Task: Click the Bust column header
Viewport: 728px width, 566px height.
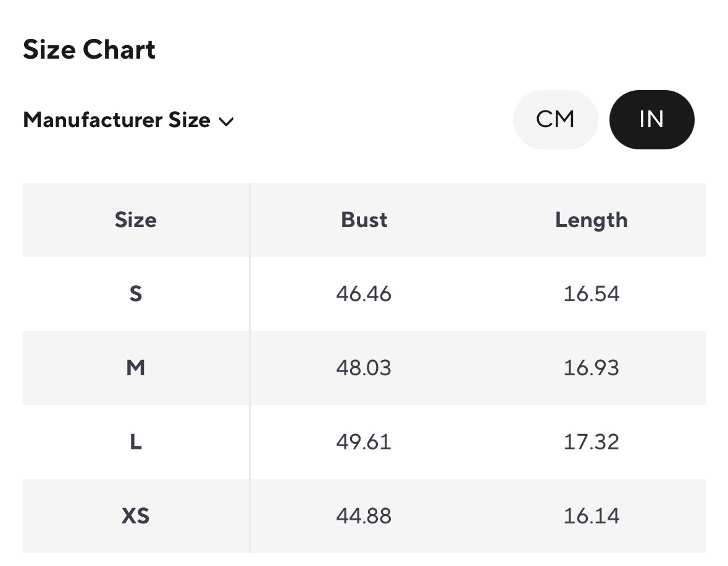Action: (x=364, y=220)
